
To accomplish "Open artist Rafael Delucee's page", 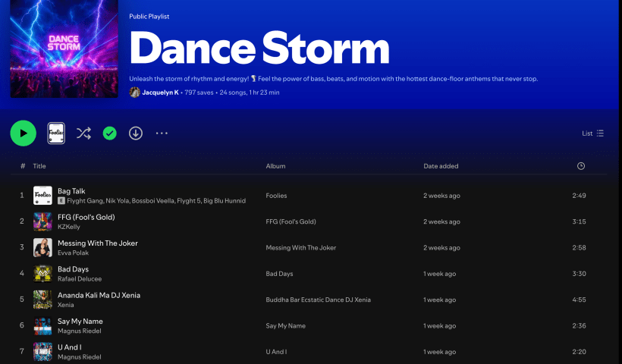I will 80,279.
